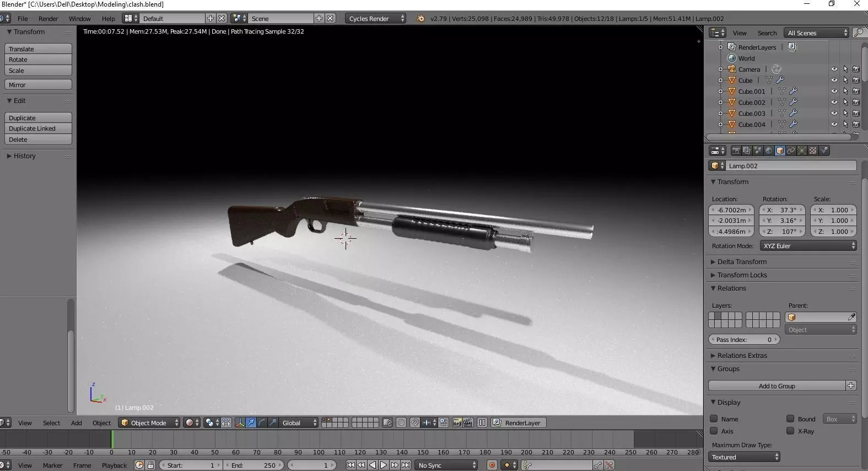Viewport: 868px width, 471px height.
Task: Click the Add to Group plus icon
Action: [x=851, y=386]
